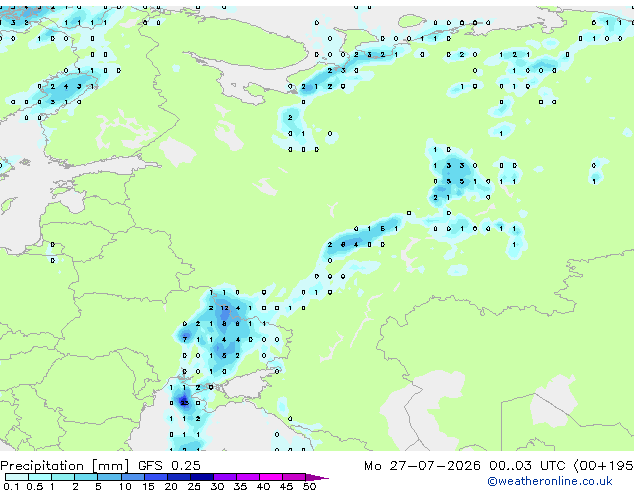The height and width of the screenshot is (490, 634).
Task: Click the "Precipitation [mm]" title text
Action: coord(64,466)
